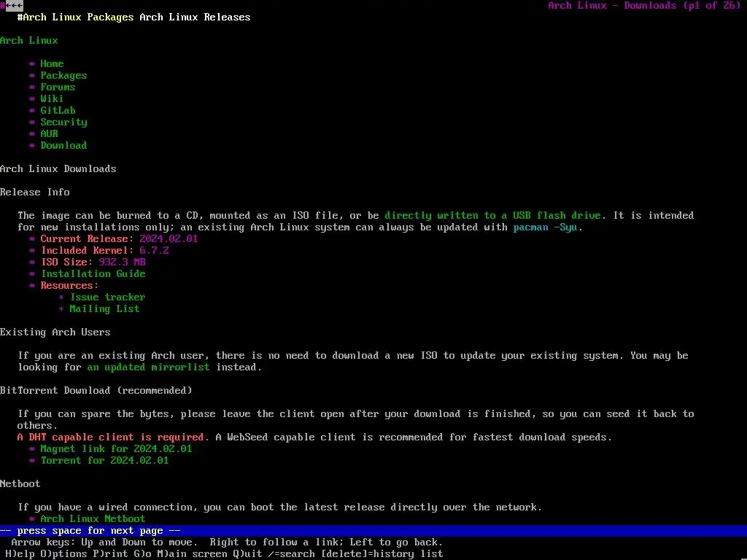Click the page title 'Arch Linux - Downloads (p1 of 26)'
This screenshot has width=747, height=560.
click(645, 6)
